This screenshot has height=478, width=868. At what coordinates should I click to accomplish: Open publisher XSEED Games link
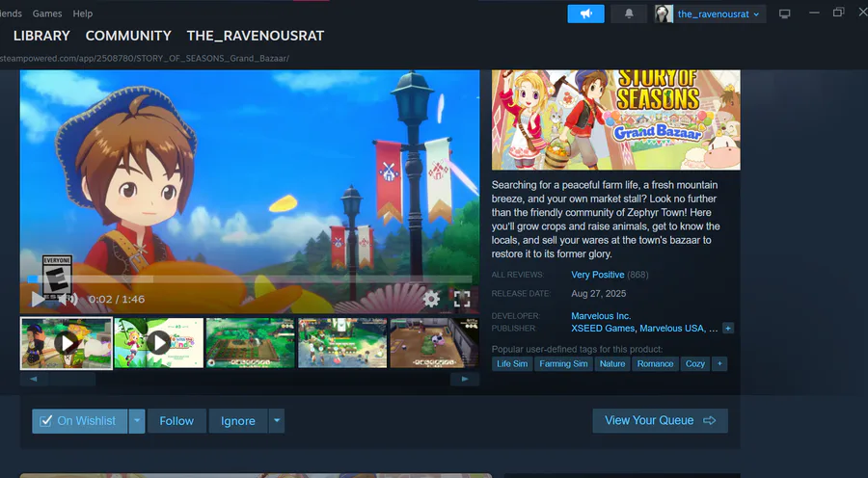[603, 328]
